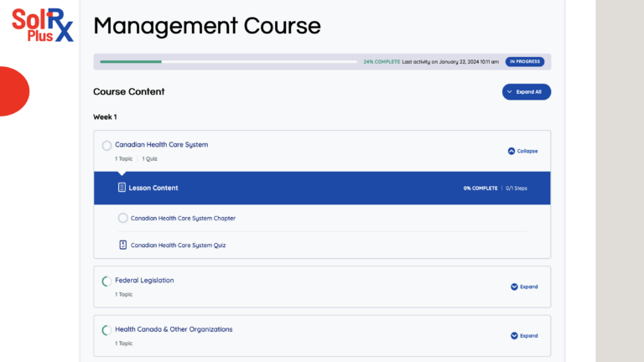
Task: Click Federal Legislation progress circle
Action: tap(106, 282)
